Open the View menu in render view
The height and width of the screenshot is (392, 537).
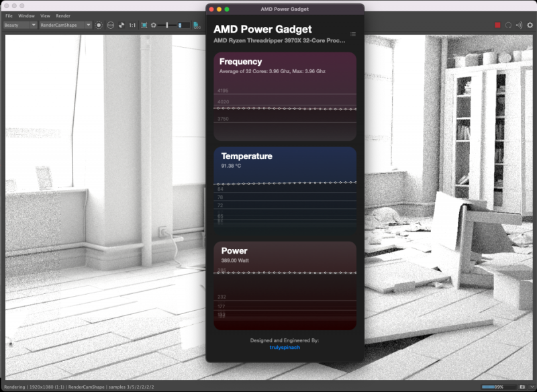point(45,15)
